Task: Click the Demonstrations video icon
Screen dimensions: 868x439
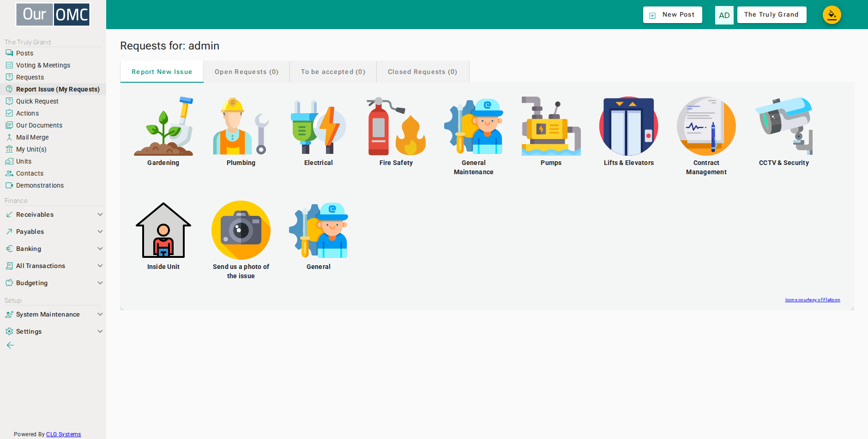Action: click(x=9, y=185)
